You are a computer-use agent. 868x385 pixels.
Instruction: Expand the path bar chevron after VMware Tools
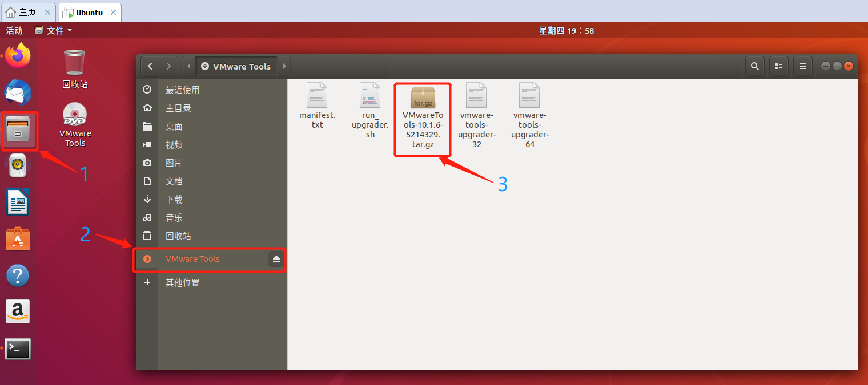(284, 66)
